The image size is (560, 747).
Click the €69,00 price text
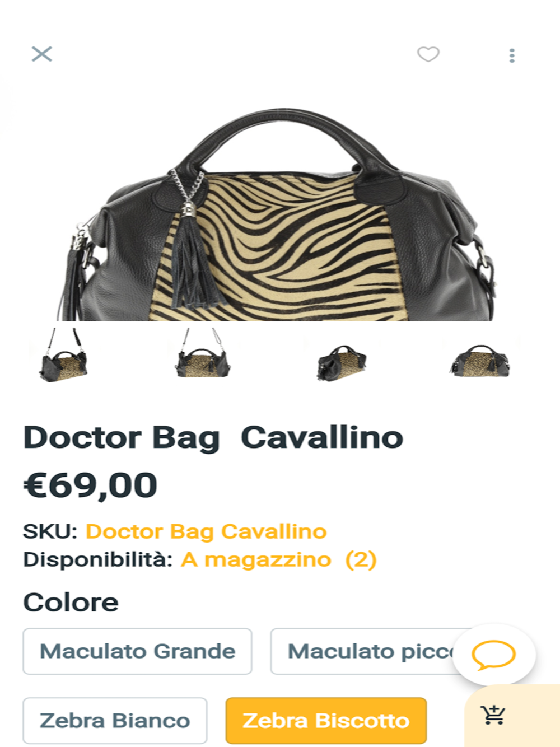[x=91, y=485]
